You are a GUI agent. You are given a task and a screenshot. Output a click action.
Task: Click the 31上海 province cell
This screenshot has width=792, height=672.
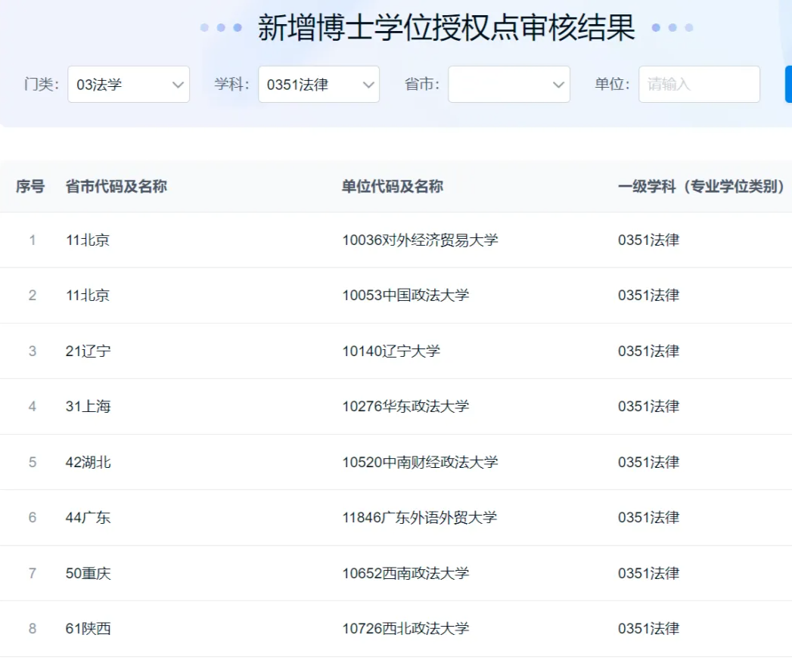89,407
